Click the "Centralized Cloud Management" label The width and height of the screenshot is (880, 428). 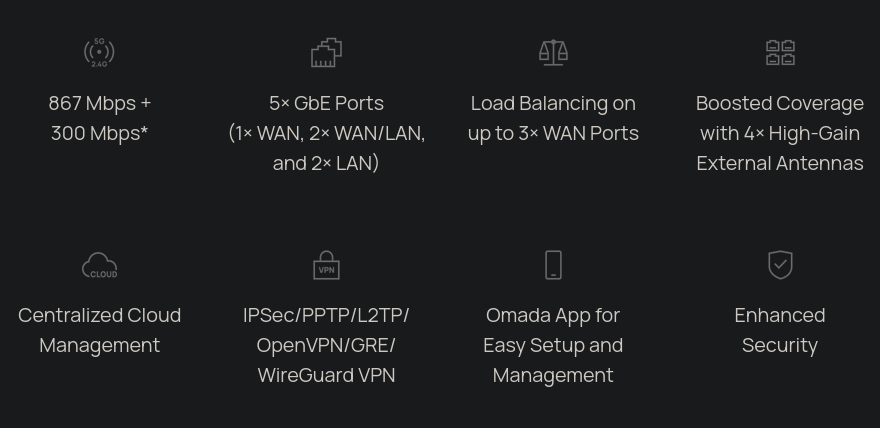tap(99, 330)
